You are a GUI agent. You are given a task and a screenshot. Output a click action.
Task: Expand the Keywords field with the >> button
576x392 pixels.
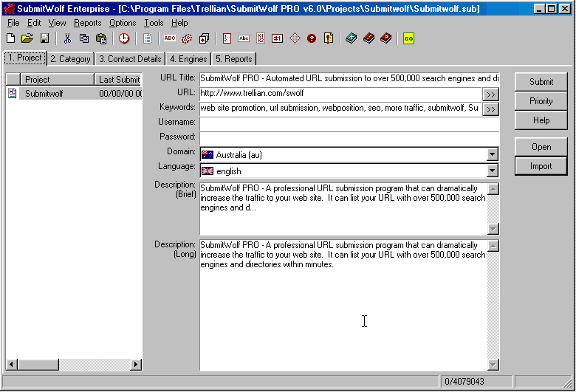click(x=491, y=109)
